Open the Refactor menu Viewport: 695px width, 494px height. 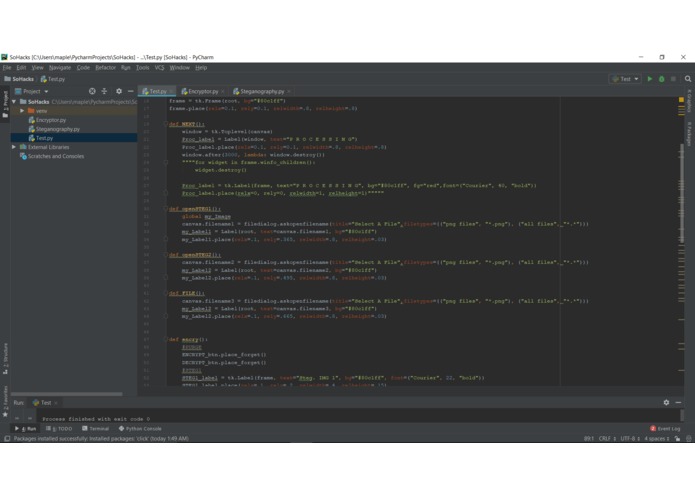coord(105,68)
